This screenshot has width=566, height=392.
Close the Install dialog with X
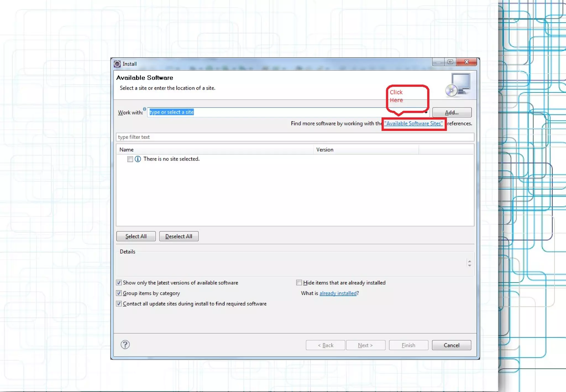[467, 62]
